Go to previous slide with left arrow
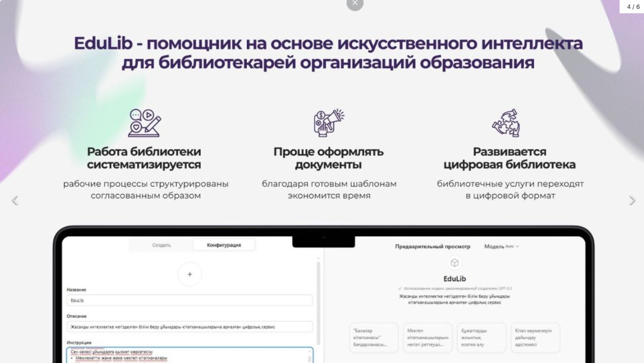Viewport: 644px width, 363px height. tap(15, 200)
